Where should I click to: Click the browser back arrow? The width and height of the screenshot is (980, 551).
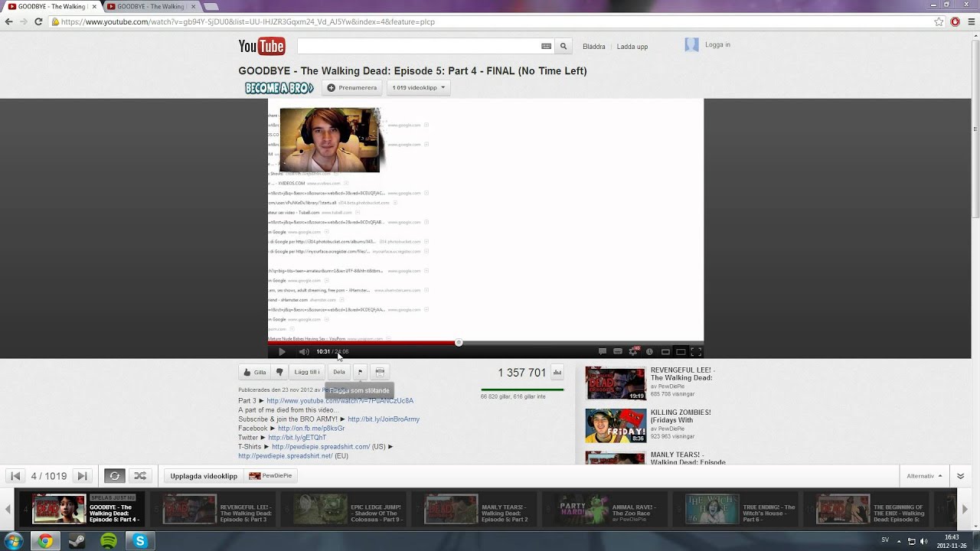(8, 21)
